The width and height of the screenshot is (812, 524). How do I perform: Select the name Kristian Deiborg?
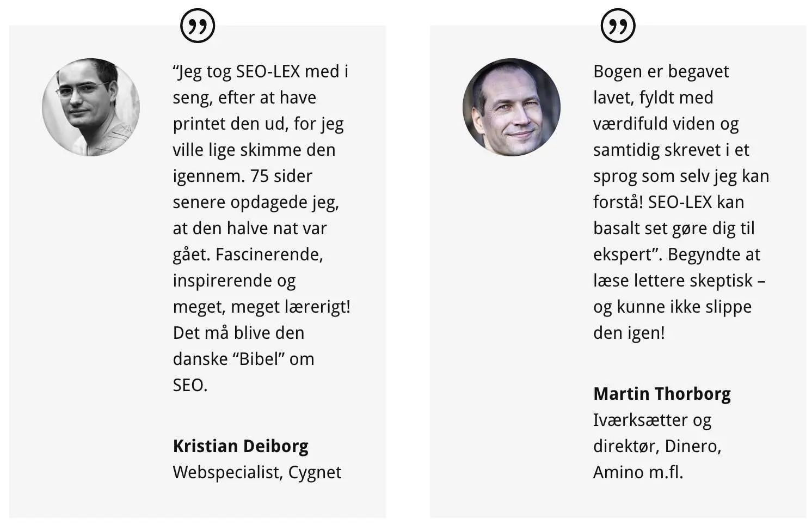[241, 446]
